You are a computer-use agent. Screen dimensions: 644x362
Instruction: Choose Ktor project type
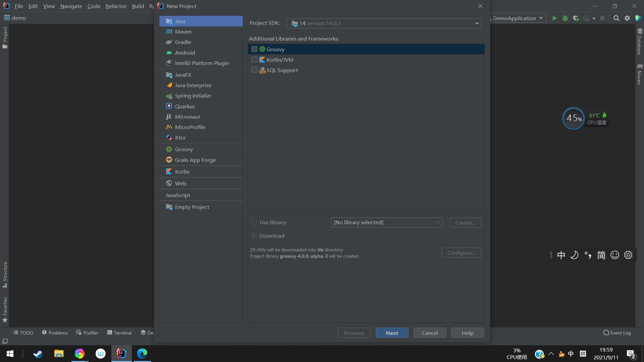201,137
